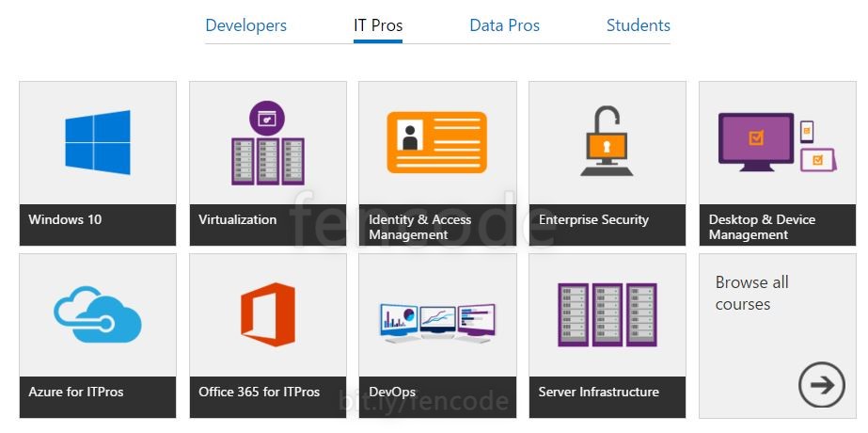This screenshot has width=868, height=433.
Task: Click the orange Office 365 logo icon
Action: click(x=268, y=314)
